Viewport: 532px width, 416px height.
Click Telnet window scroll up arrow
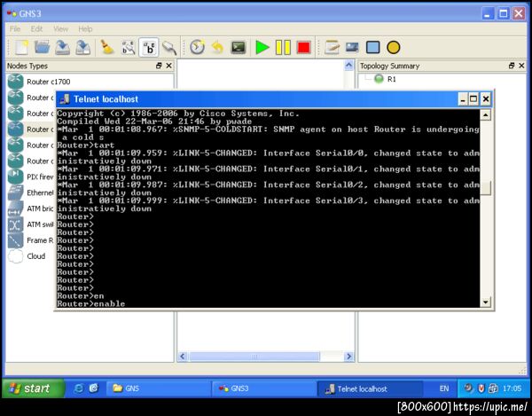tap(486, 115)
